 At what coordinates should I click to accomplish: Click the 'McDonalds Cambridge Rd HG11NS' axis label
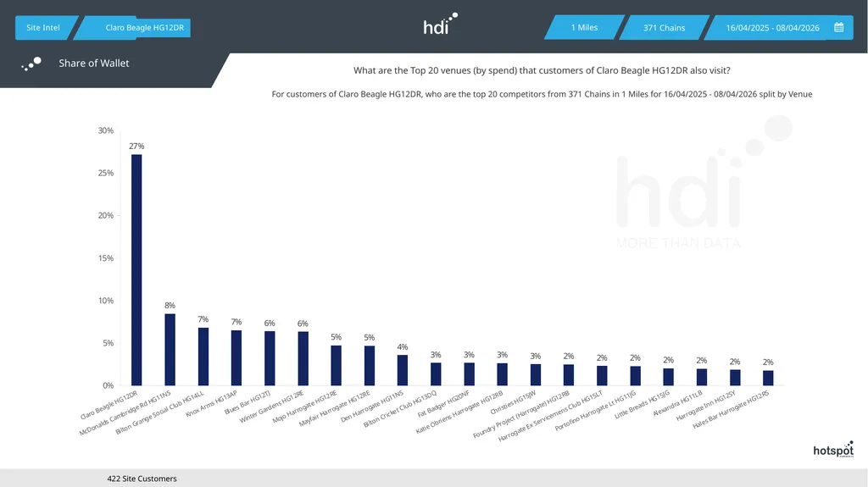point(125,412)
